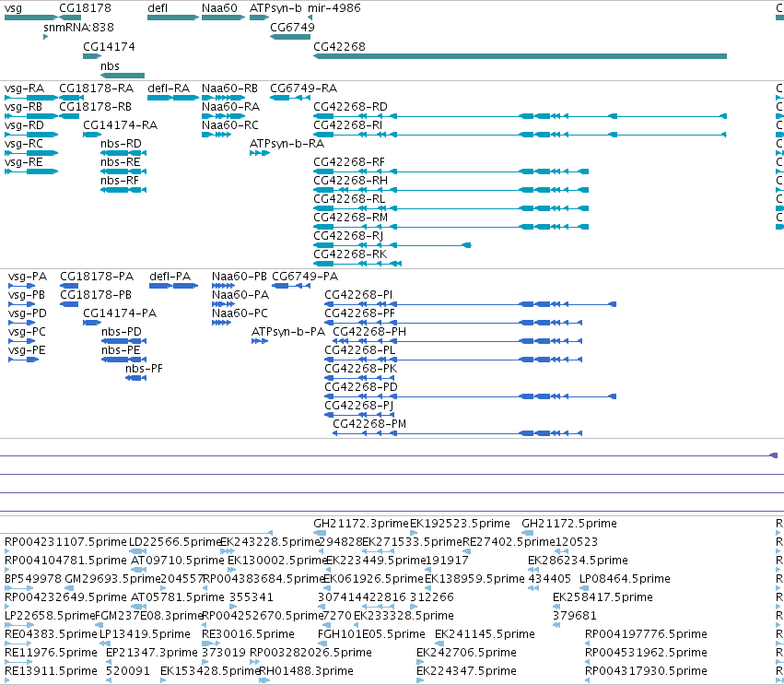Select the Naa60-RB transcript label
784x685 pixels.
(x=230, y=89)
